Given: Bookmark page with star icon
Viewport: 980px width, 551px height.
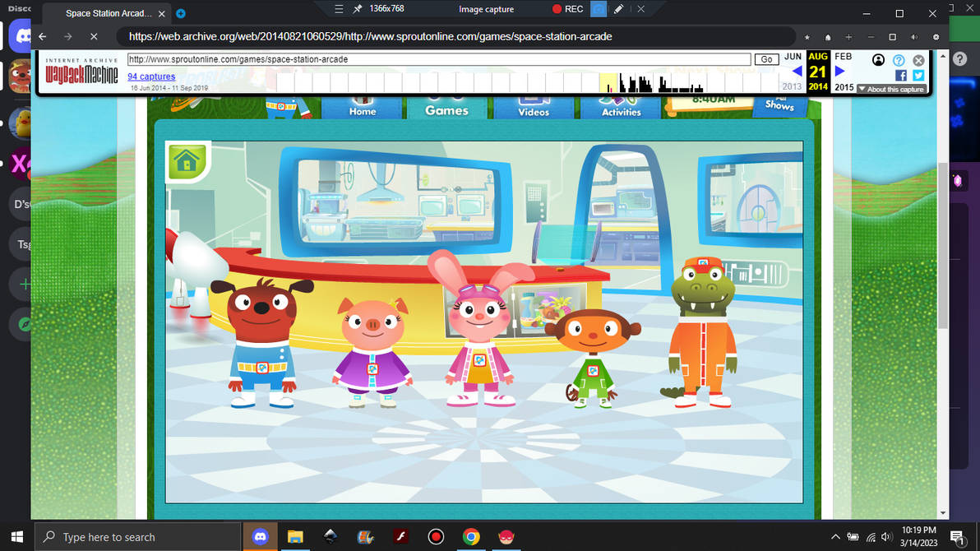Looking at the screenshot, I should [807, 37].
